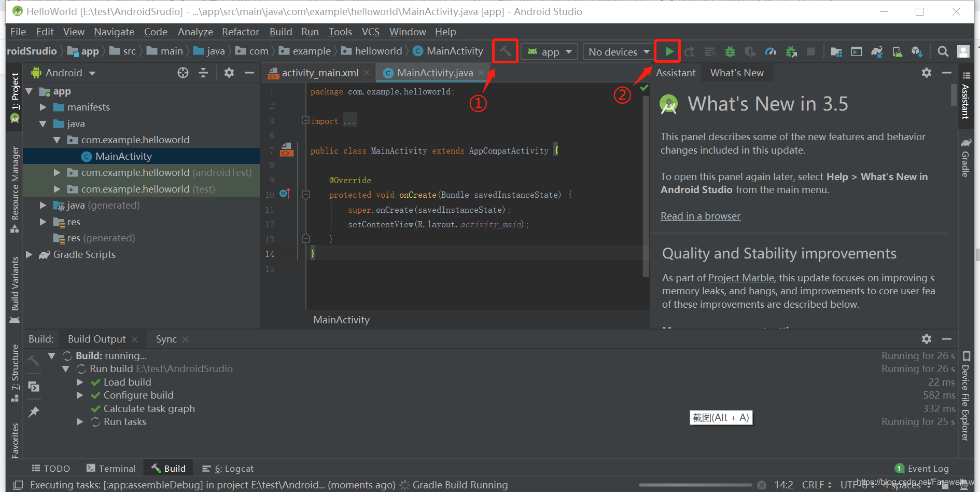
Task: Hide the Assistant panel with minus icon
Action: point(947,73)
